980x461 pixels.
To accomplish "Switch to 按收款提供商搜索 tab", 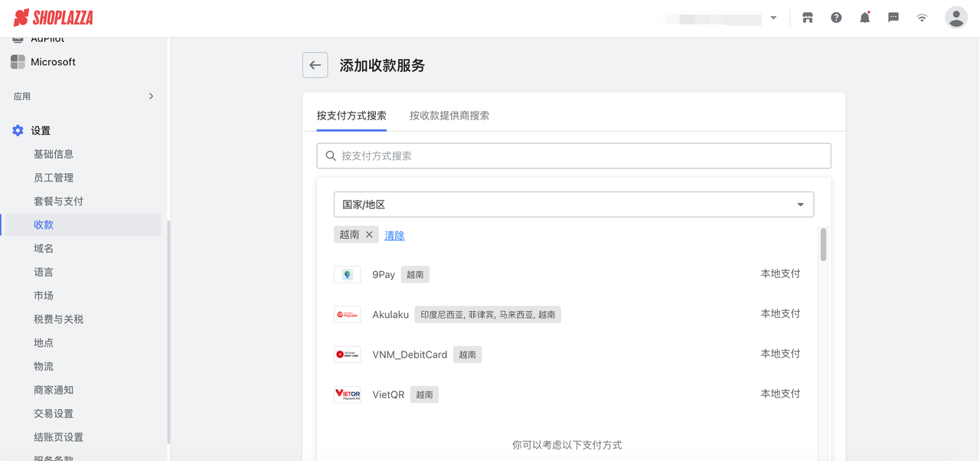I will (x=449, y=116).
